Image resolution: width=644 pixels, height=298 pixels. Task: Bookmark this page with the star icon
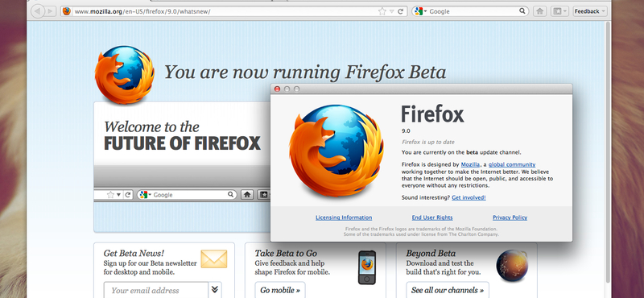[382, 11]
